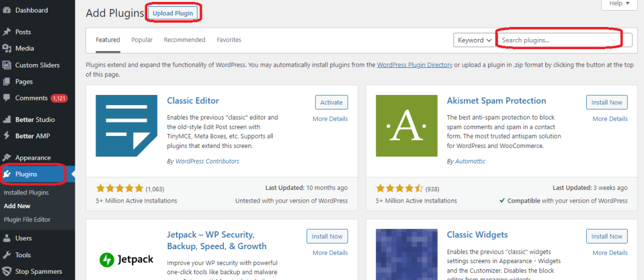Click the Jetpack plugin title link

(x=217, y=240)
